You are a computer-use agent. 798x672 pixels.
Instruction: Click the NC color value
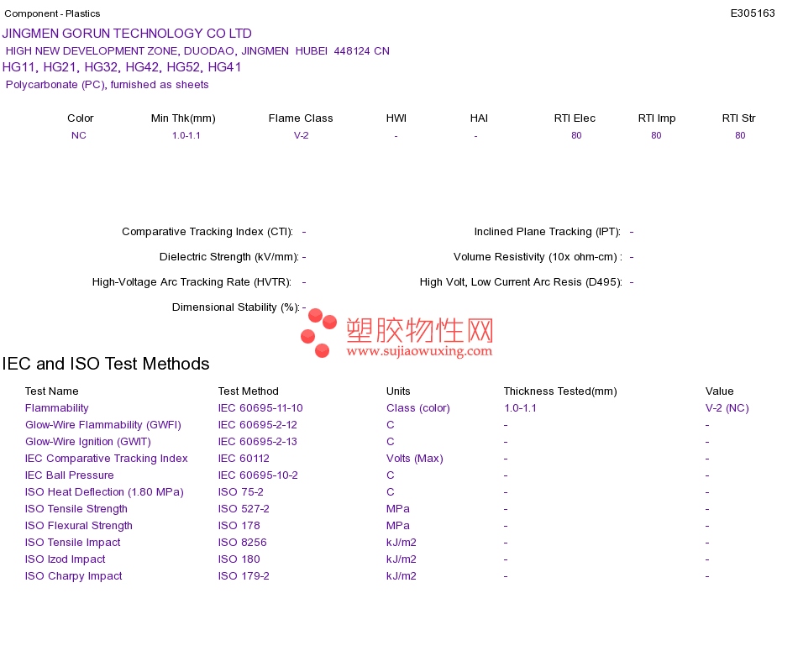click(x=79, y=135)
